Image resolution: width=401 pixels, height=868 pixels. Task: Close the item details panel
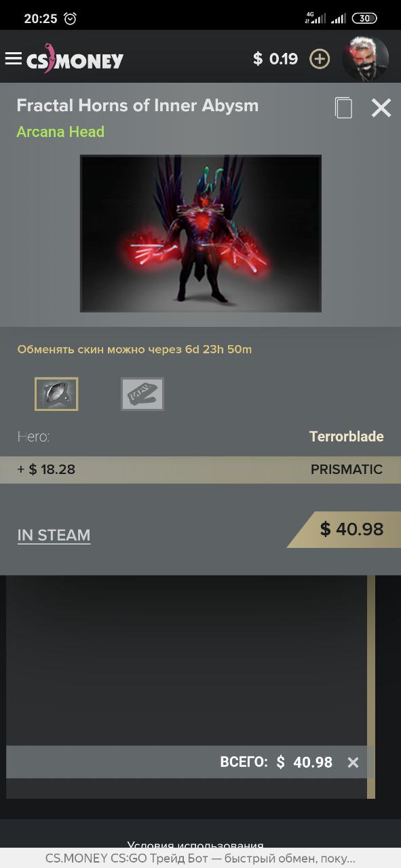pos(381,108)
